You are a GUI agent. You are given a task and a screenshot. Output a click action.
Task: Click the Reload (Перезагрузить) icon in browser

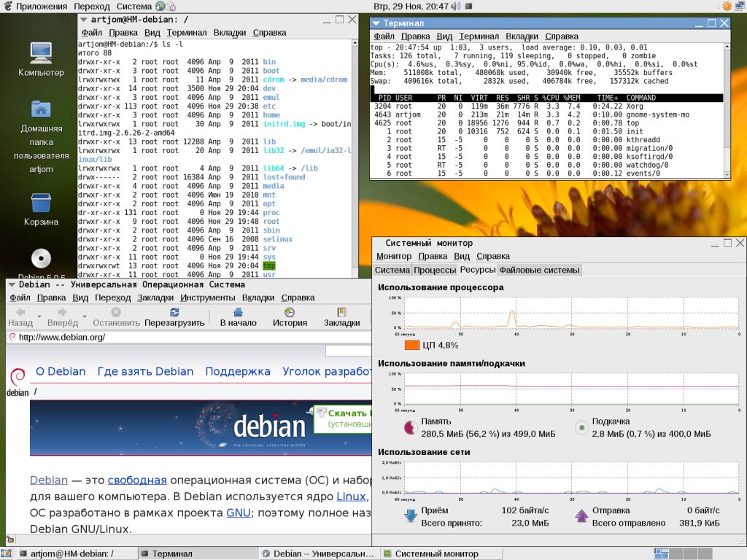[x=174, y=312]
